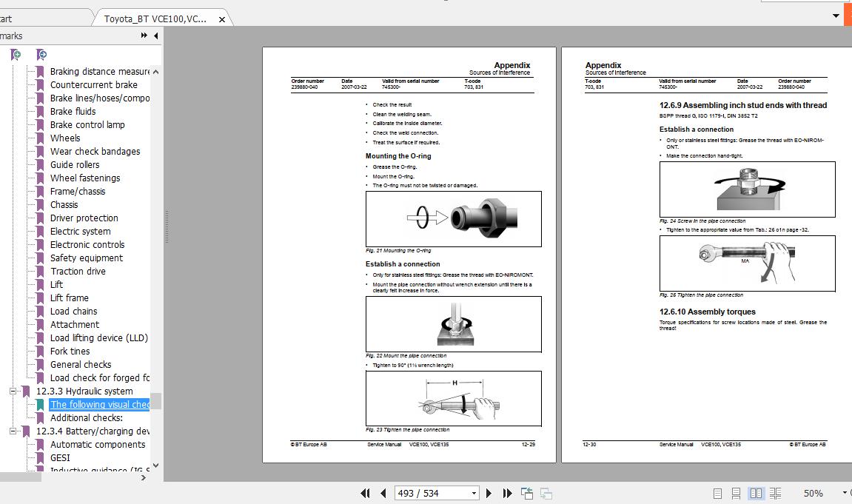Jump to the last page of the document

[506, 493]
